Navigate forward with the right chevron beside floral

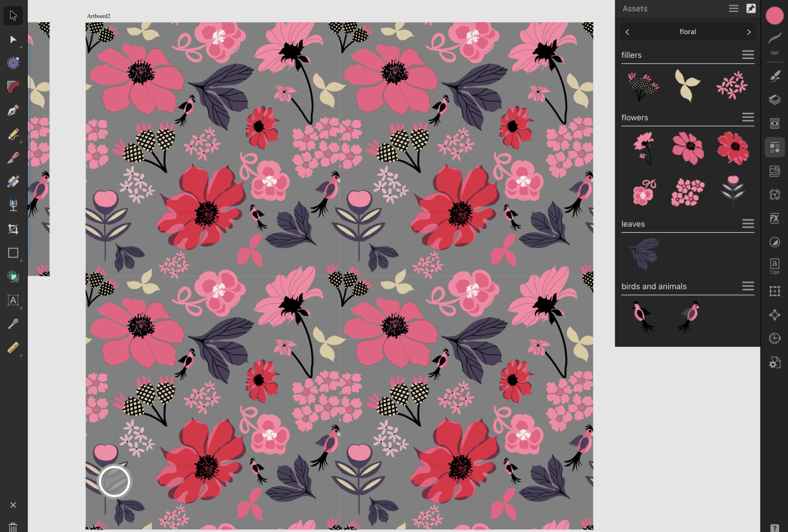[749, 32]
